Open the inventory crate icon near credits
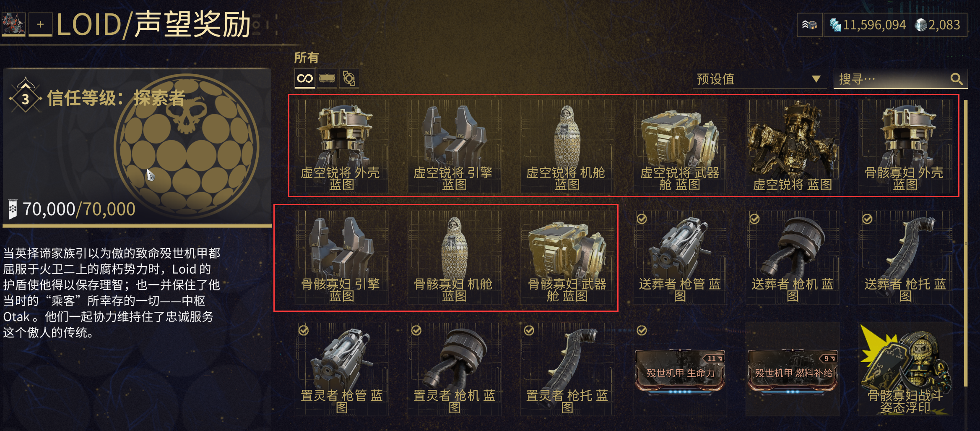 (x=810, y=25)
